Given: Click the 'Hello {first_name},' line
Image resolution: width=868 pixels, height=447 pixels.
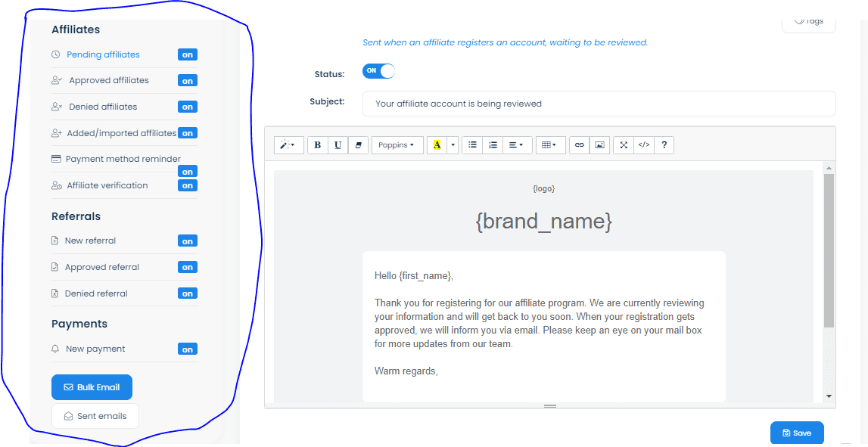Looking at the screenshot, I should click(x=414, y=275).
